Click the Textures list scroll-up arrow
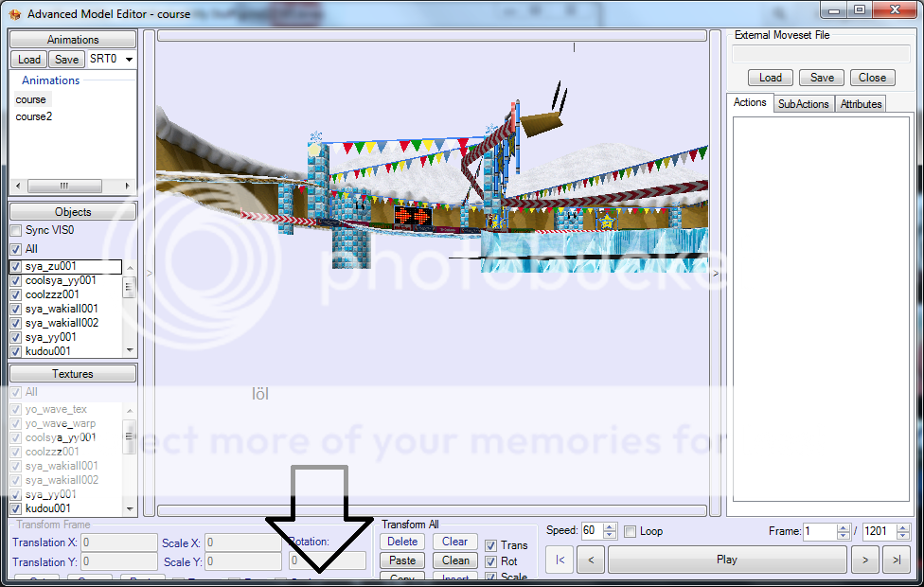The height and width of the screenshot is (587, 924). coord(130,410)
